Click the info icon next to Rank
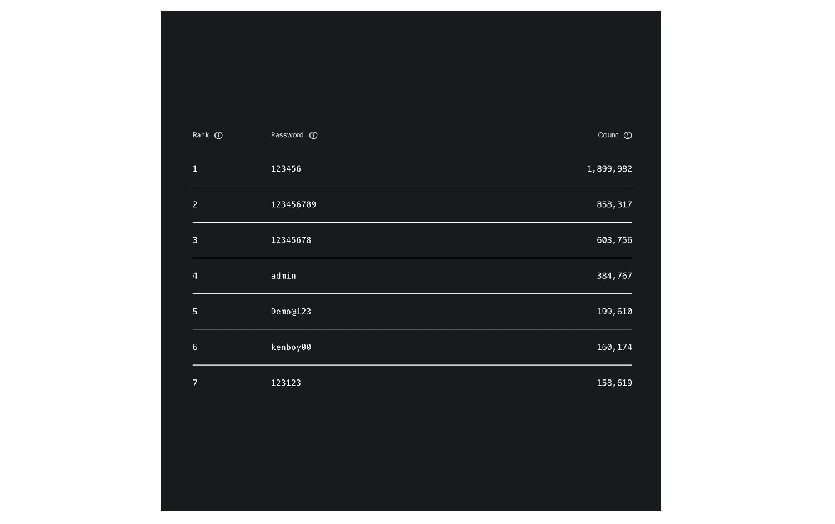This screenshot has height=524, width=835. click(x=219, y=135)
